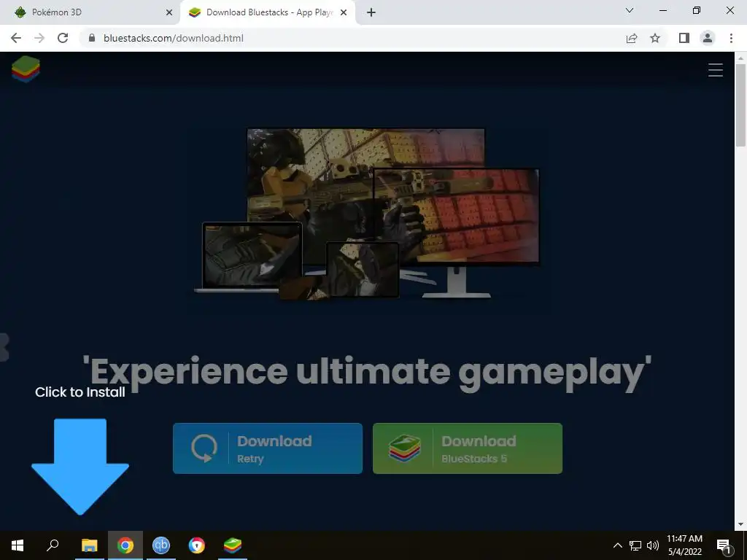Toggle Chrome side panel
747x560 pixels.
coord(684,38)
